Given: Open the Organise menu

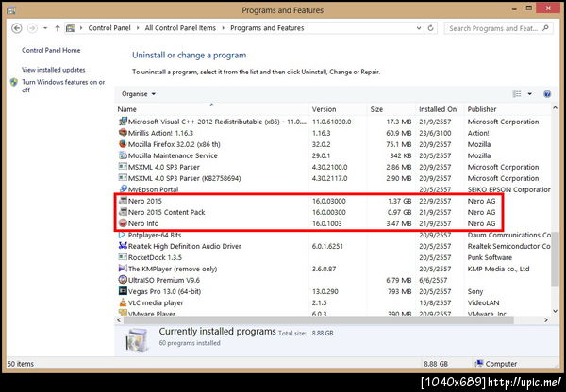Looking at the screenshot, I should click(x=139, y=94).
